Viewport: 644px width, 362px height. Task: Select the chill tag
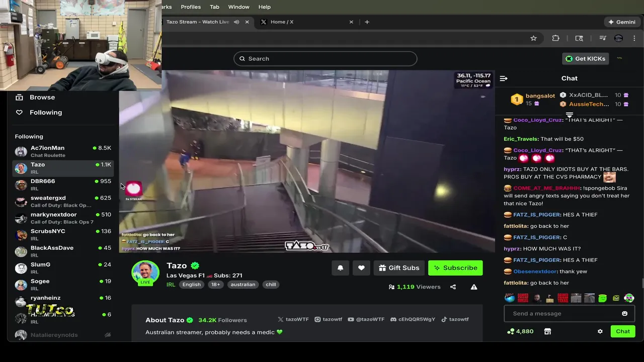tap(271, 285)
